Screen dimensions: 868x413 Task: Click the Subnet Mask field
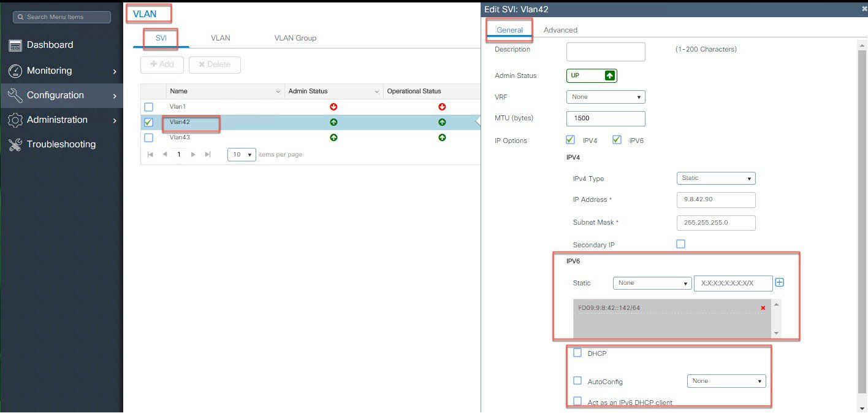(716, 223)
